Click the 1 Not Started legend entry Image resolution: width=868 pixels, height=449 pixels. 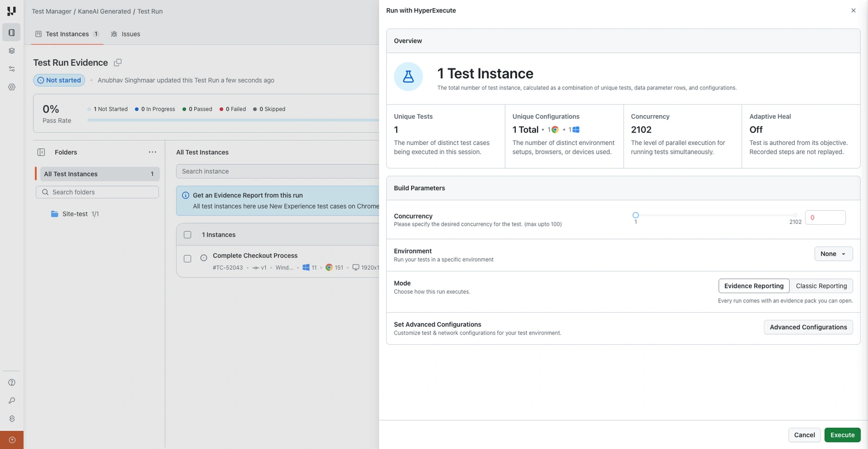[x=107, y=109]
